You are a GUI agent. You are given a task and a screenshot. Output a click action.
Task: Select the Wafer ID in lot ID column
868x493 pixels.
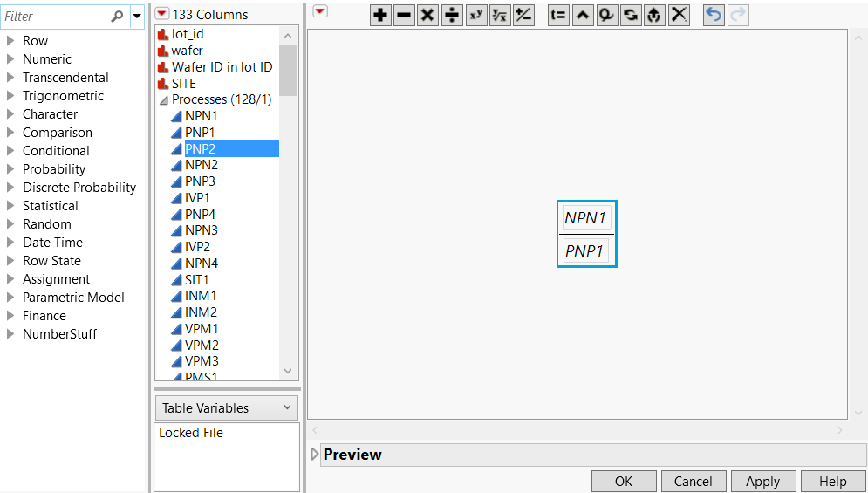[222, 67]
